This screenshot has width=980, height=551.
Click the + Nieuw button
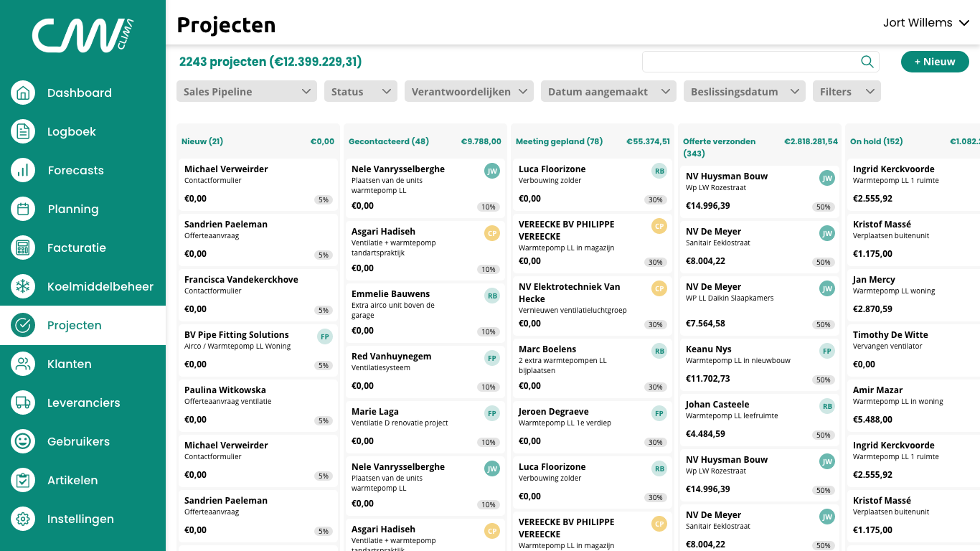tap(935, 62)
